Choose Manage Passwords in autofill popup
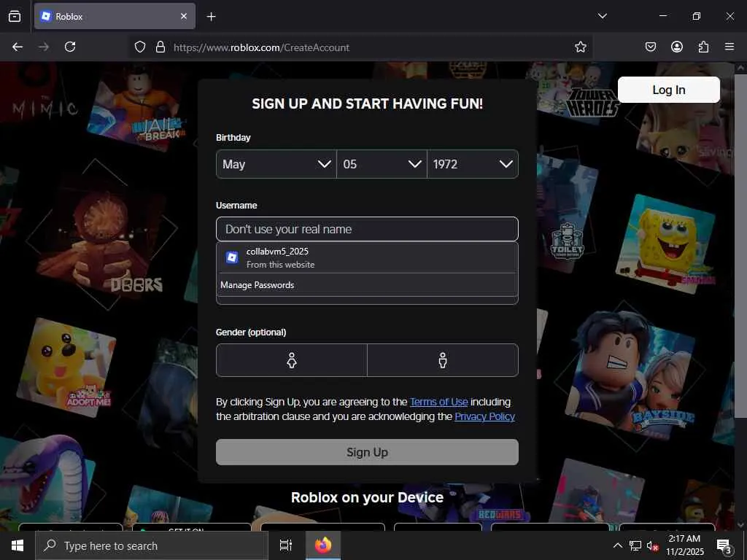This screenshot has width=747, height=560. pos(367,285)
